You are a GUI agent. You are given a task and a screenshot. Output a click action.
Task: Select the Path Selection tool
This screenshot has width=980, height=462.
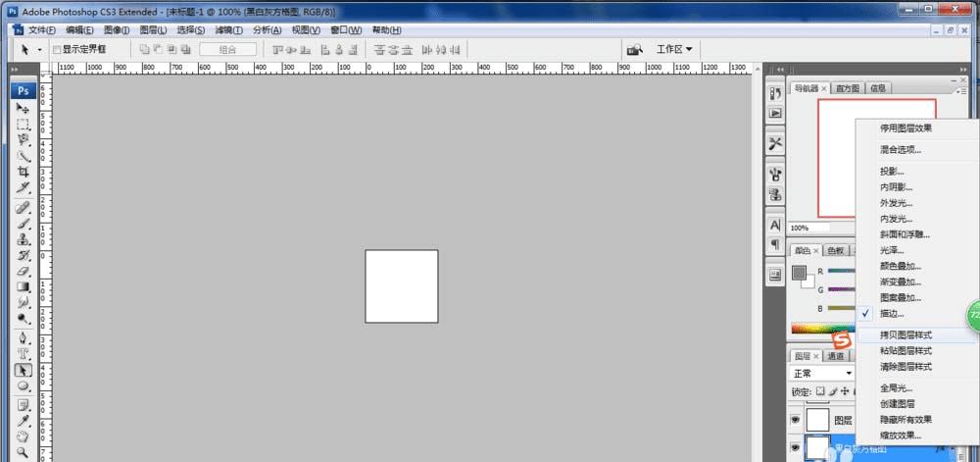pos(24,370)
